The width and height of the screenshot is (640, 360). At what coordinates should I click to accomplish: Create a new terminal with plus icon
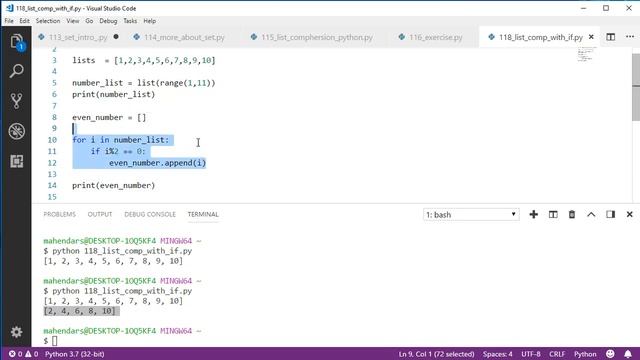click(533, 214)
